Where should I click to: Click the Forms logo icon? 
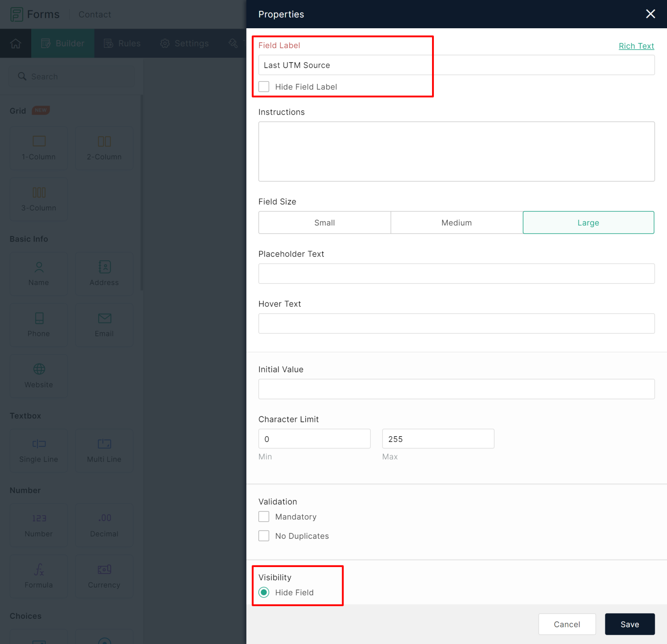[x=17, y=14]
